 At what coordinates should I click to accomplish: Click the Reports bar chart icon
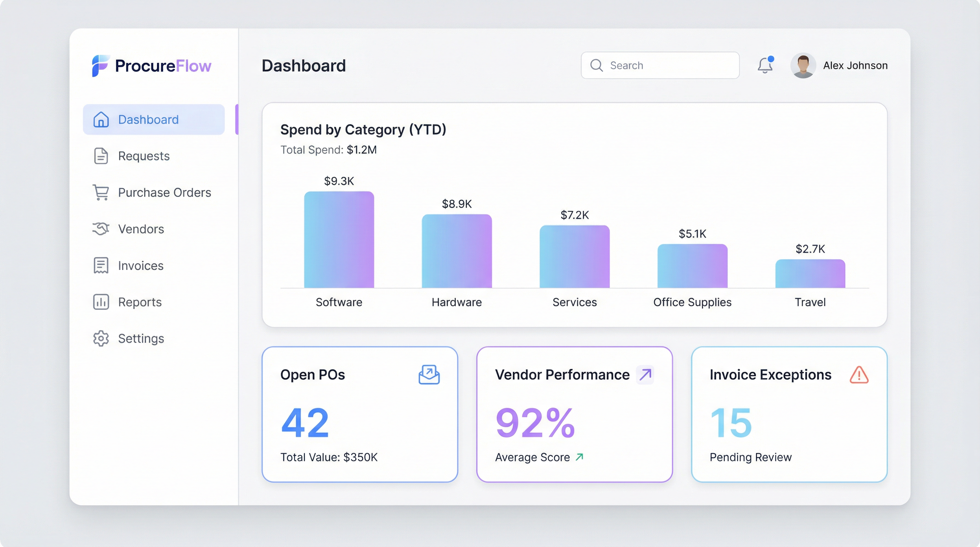click(x=101, y=302)
